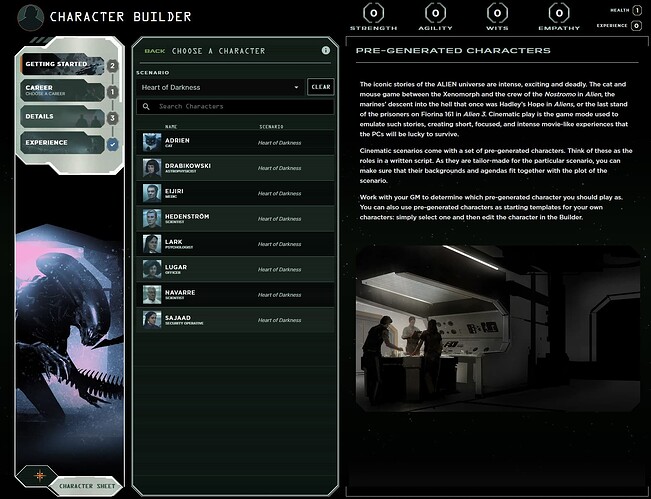Click Lark's portrait
This screenshot has height=499, width=651.
[152, 244]
